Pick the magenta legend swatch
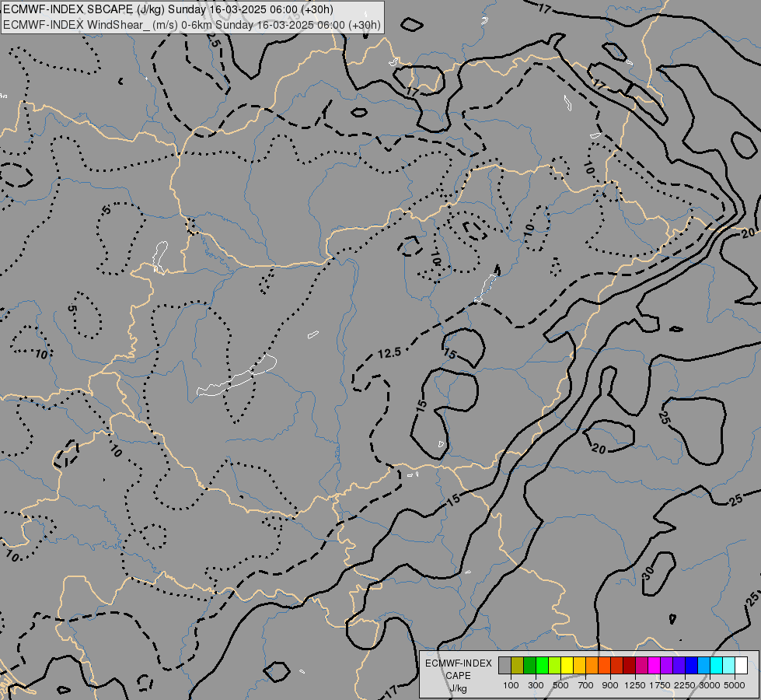 [x=654, y=666]
